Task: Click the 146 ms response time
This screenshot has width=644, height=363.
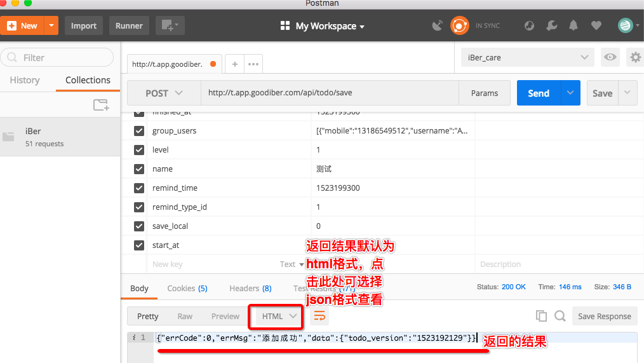Action: coord(570,287)
